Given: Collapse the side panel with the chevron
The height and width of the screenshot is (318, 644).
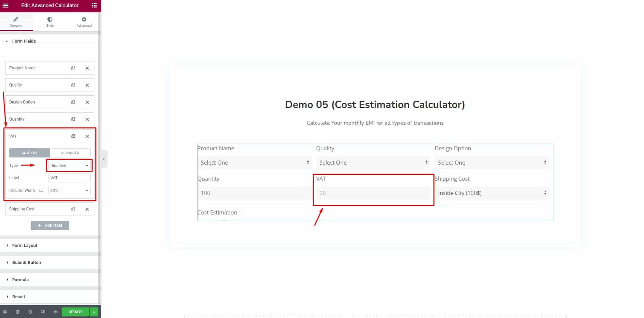Looking at the screenshot, I should pos(104,159).
